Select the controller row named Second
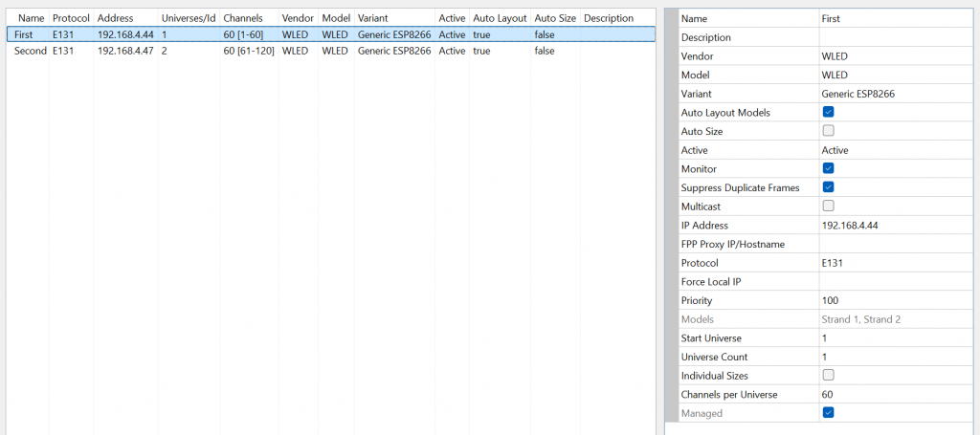This screenshot has height=435, width=980. 31,51
